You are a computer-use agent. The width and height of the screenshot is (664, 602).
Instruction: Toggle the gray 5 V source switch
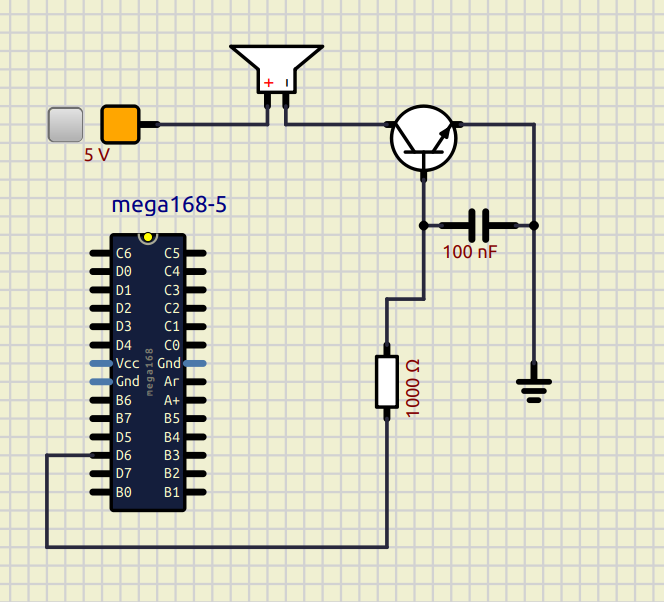coord(65,124)
